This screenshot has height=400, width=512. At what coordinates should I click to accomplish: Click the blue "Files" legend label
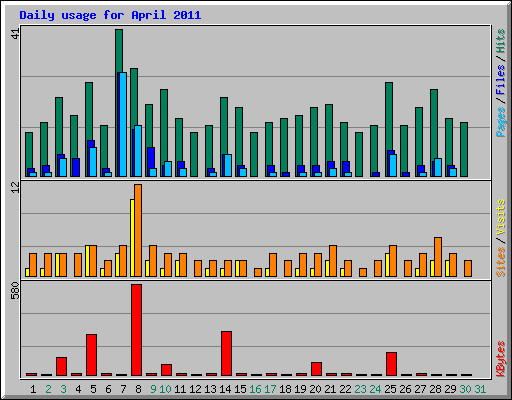pyautogui.click(x=500, y=80)
